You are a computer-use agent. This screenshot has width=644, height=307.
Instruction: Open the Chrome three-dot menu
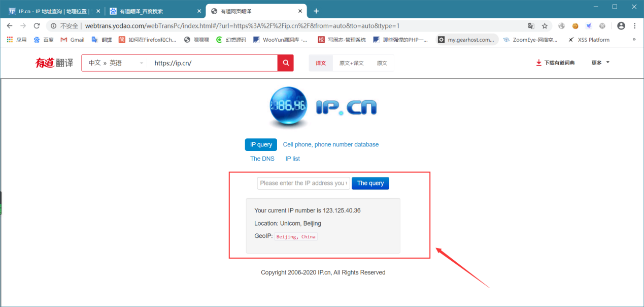tap(635, 26)
